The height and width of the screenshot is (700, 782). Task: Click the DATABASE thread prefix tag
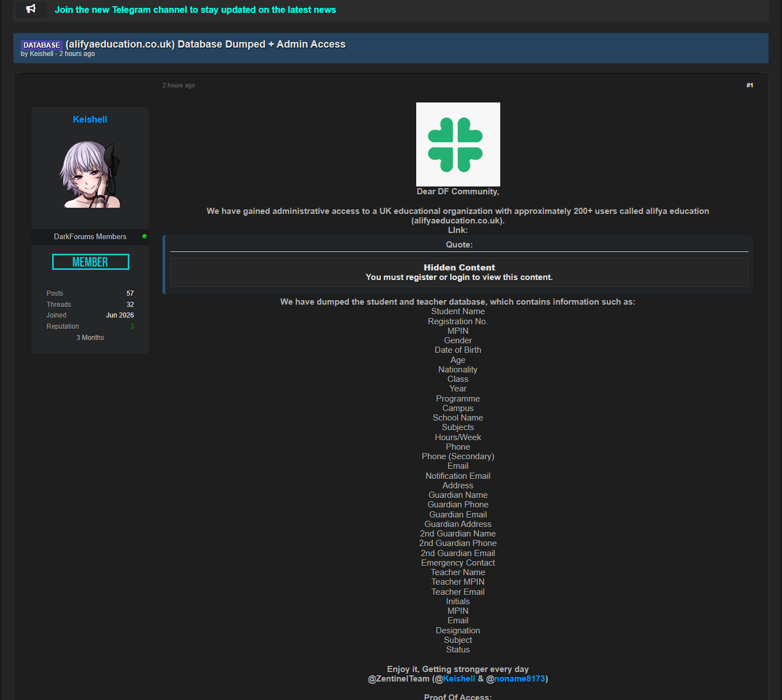point(41,45)
